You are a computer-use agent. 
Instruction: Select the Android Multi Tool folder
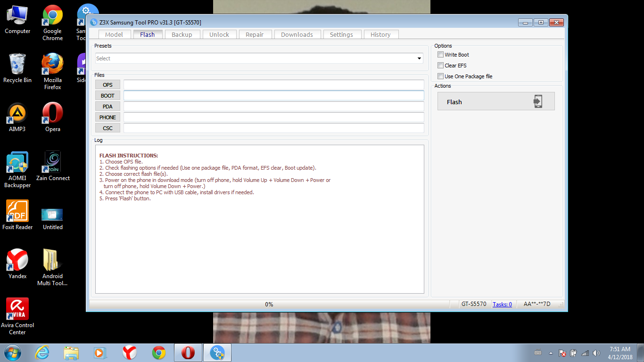(x=53, y=268)
